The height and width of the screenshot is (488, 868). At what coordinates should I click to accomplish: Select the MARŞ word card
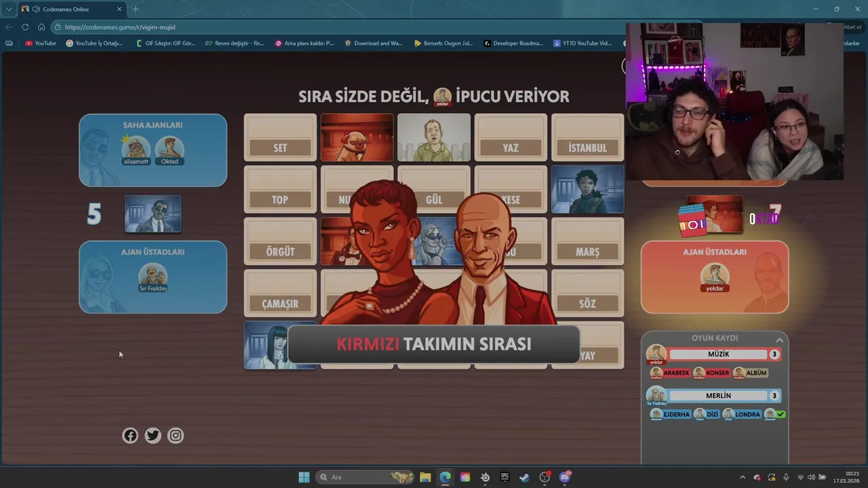click(x=587, y=241)
